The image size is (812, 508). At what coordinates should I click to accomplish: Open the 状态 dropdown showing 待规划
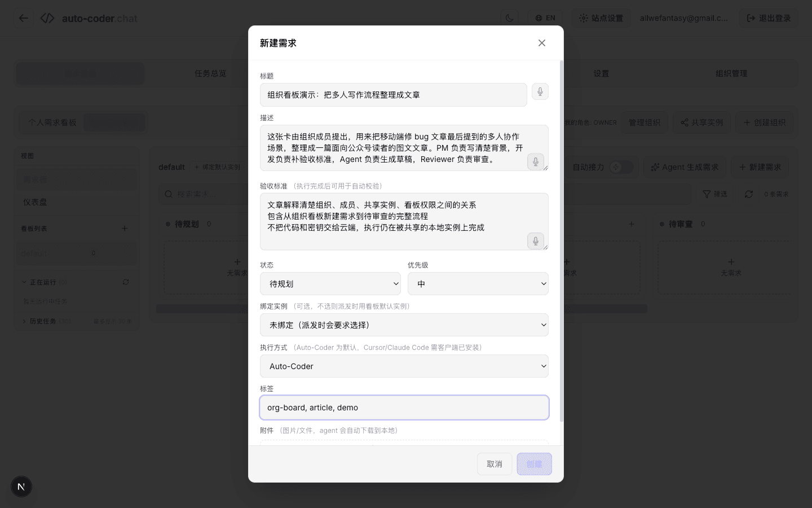pos(330,284)
